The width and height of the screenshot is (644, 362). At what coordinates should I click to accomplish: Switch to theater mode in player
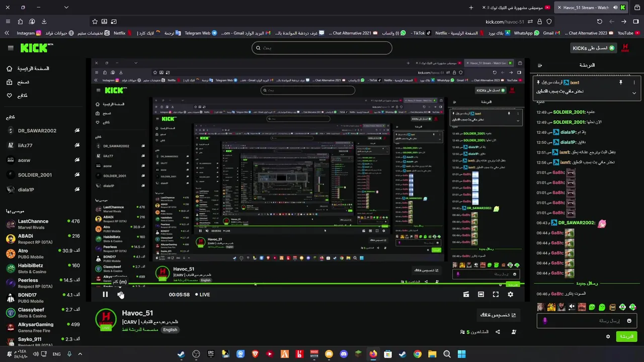click(481, 295)
